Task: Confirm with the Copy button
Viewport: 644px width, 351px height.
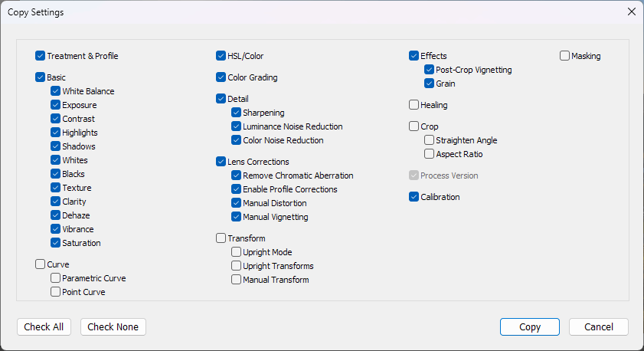Action: click(x=530, y=326)
